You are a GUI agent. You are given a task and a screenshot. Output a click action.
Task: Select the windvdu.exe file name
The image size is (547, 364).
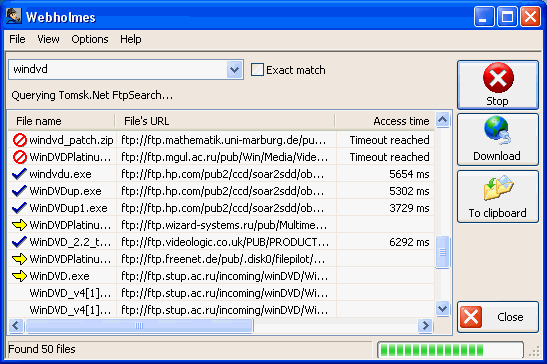point(60,174)
